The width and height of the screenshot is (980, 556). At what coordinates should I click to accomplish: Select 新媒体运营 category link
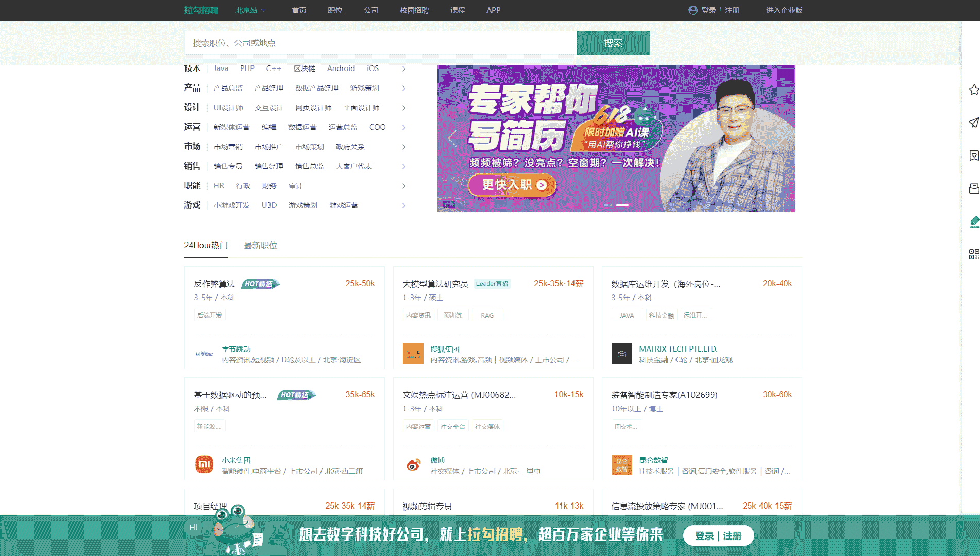[231, 127]
